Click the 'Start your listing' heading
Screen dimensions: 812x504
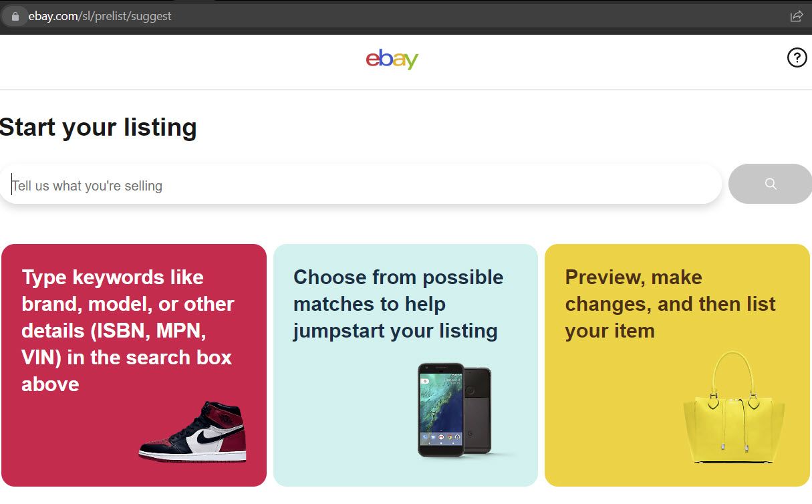click(99, 127)
